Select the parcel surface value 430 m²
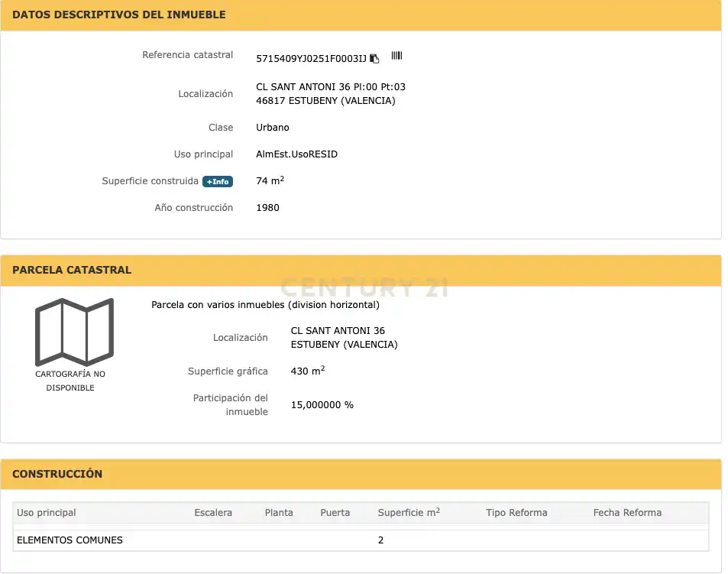Viewport: 728px width, 574px height. tap(308, 371)
